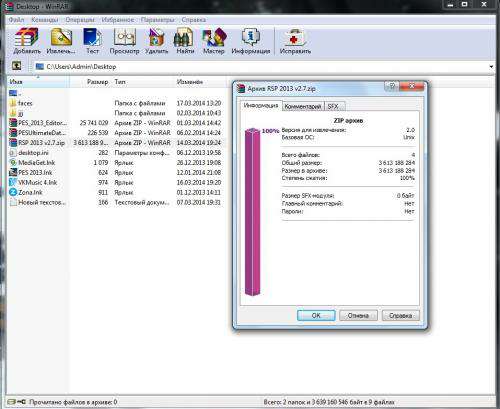Sort by the Изменён column header
Screen dimensions: 500x409
coord(200,82)
